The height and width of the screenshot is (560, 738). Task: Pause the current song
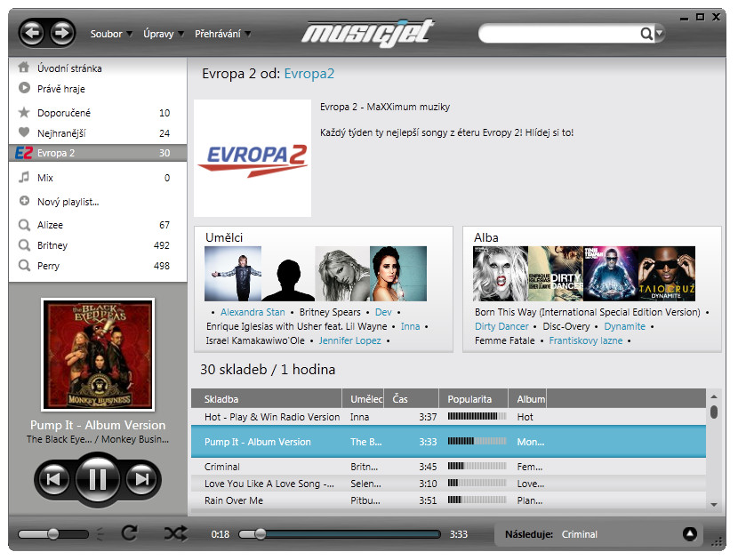pyautogui.click(x=98, y=479)
